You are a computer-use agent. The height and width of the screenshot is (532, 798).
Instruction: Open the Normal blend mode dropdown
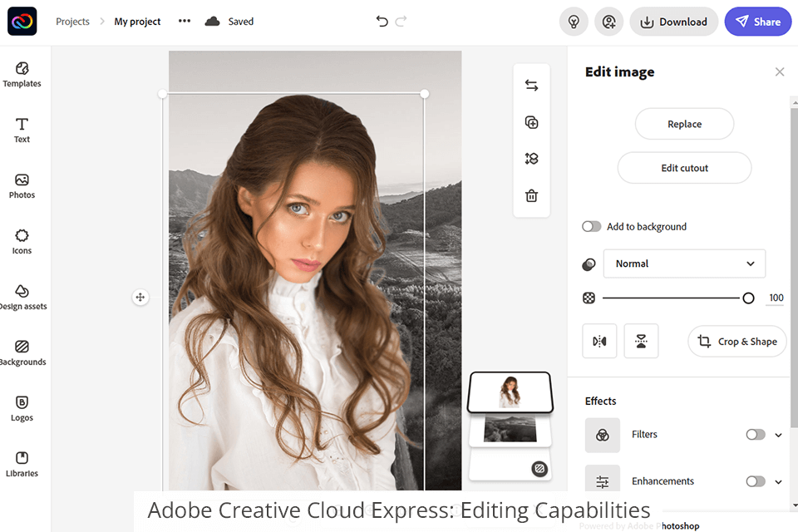[684, 264]
